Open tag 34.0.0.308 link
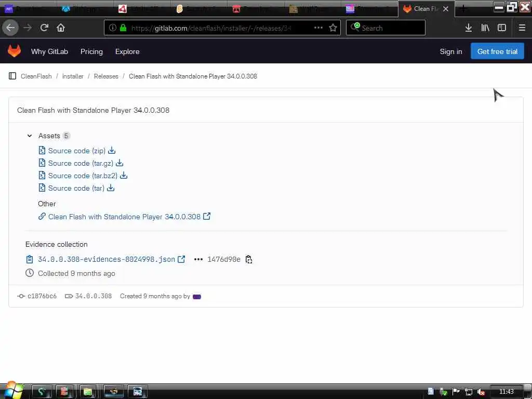Screen dimensions: 532x399 coord(94,296)
